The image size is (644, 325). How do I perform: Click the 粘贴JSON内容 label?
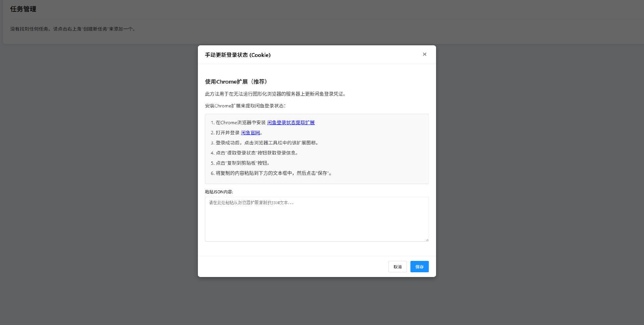pyautogui.click(x=219, y=192)
